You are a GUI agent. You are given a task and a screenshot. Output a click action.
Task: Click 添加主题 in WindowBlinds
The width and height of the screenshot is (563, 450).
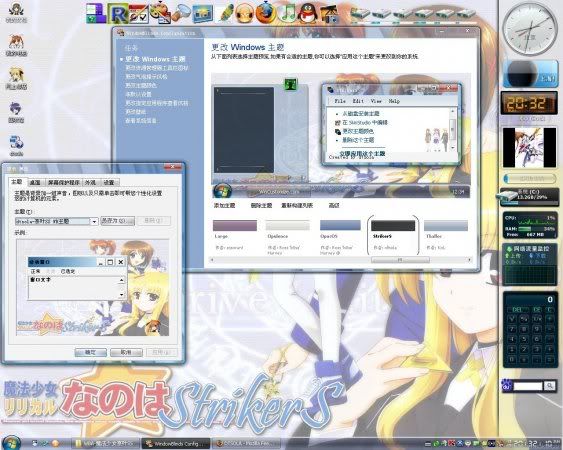click(224, 205)
